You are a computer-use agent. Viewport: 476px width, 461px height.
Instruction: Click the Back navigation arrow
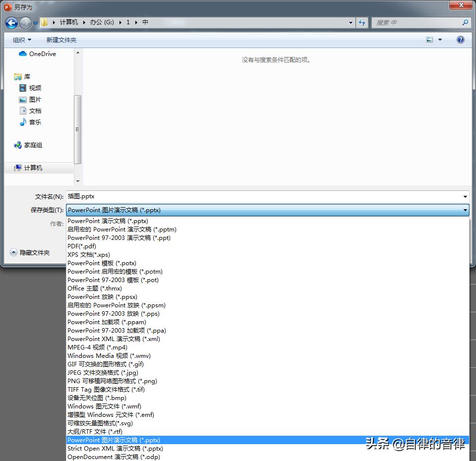click(x=11, y=23)
